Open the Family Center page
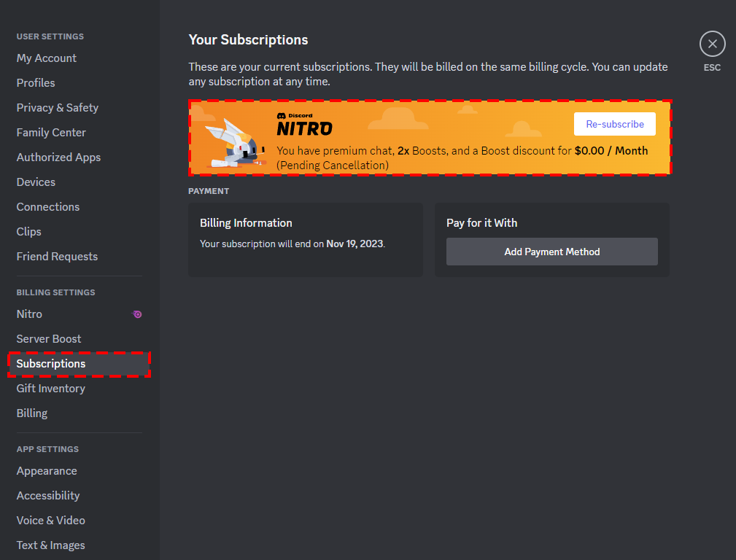The image size is (736, 560). point(50,132)
